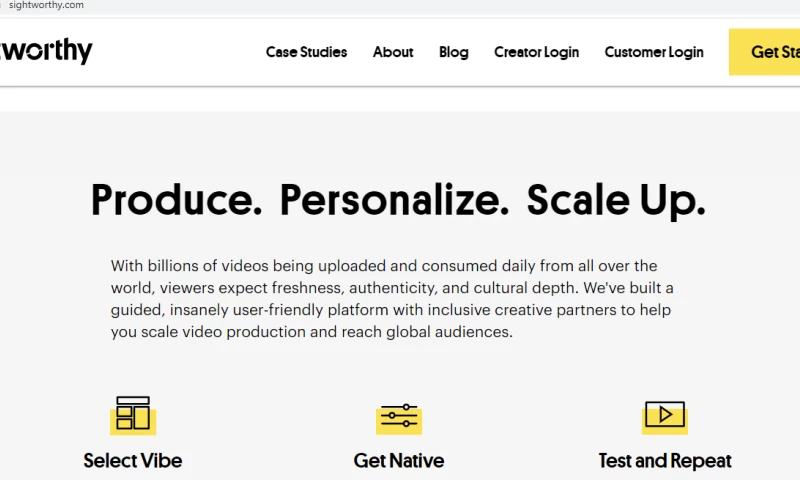This screenshot has width=800, height=480.
Task: Open the Creator Login link
Action: [536, 52]
